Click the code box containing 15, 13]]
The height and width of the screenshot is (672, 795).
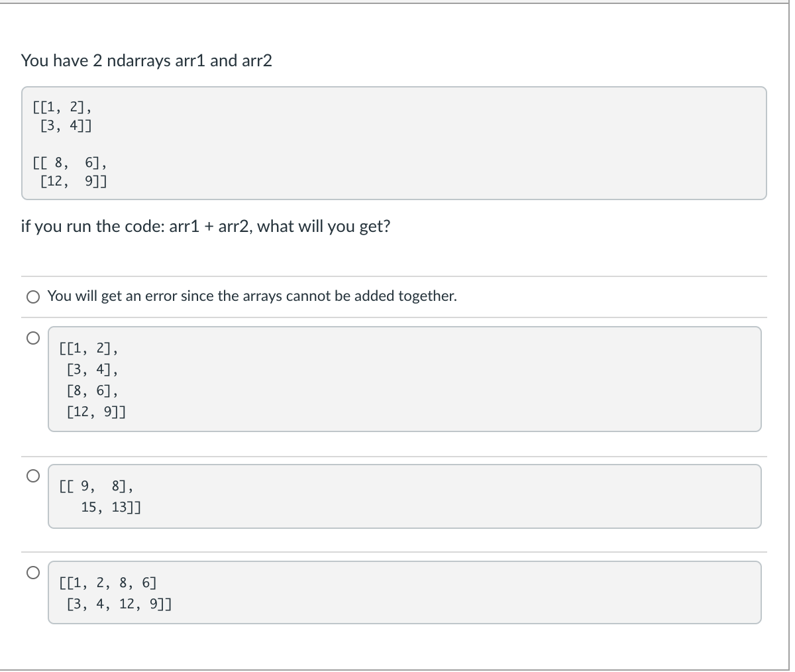pos(404,496)
